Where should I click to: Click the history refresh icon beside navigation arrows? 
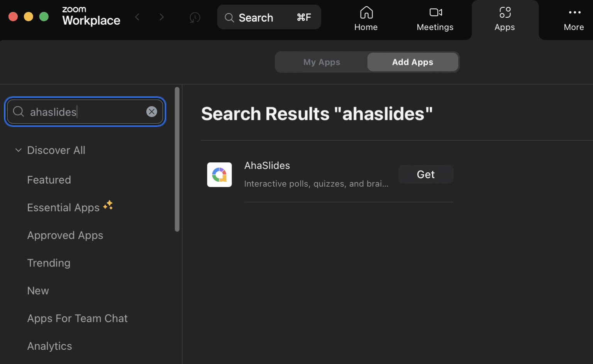(x=195, y=17)
